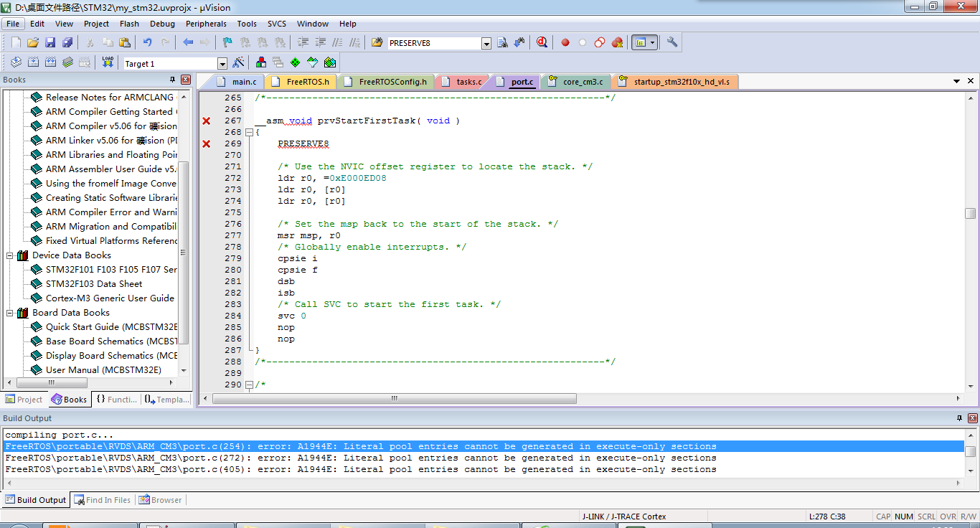Screen dimensions: 980x528
Task: Toggle the Build Output pin icon
Action: click(x=959, y=418)
